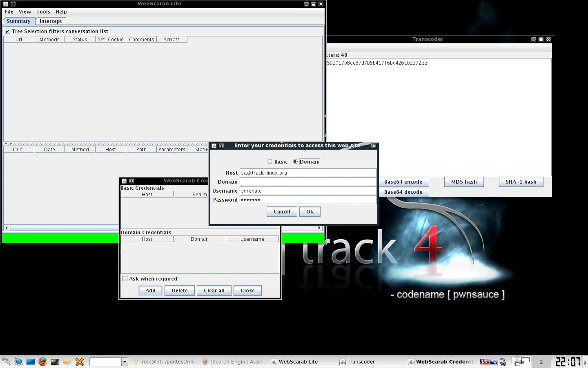
Task: Open the Konsole terminal launcher
Action: click(x=55, y=362)
